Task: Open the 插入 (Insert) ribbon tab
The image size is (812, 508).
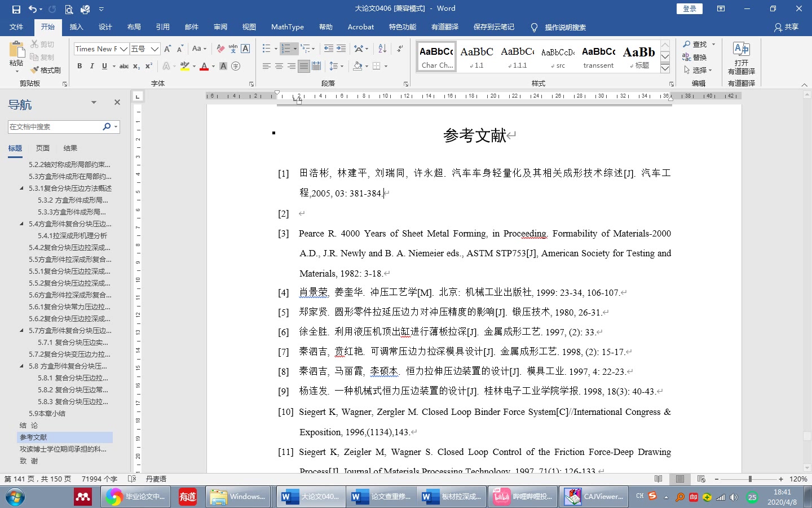Action: tap(76, 27)
